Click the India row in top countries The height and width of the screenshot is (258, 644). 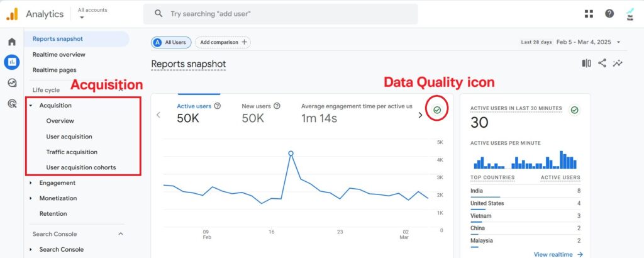pyautogui.click(x=525, y=191)
